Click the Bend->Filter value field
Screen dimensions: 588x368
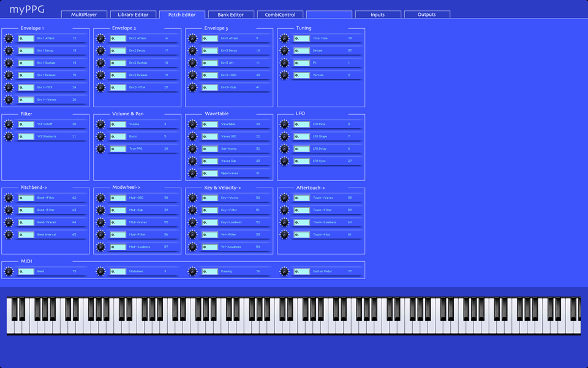click(x=26, y=210)
